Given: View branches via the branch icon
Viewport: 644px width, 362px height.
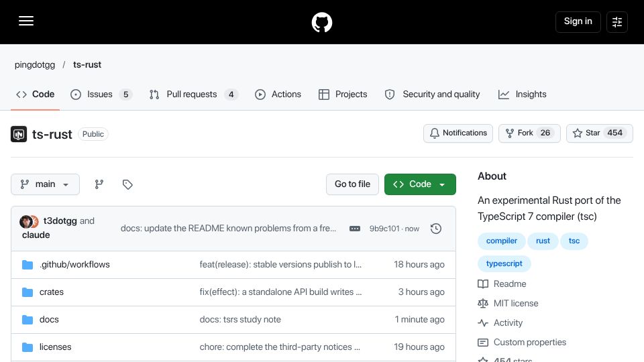Looking at the screenshot, I should pyautogui.click(x=99, y=184).
